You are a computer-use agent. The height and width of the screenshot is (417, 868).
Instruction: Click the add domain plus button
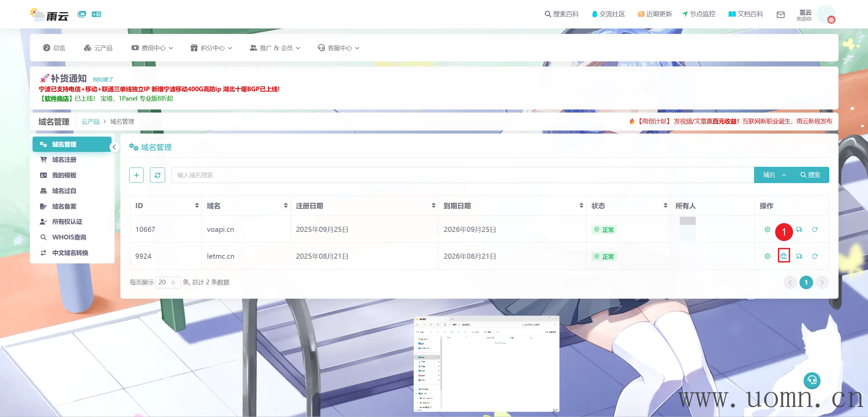pos(136,175)
